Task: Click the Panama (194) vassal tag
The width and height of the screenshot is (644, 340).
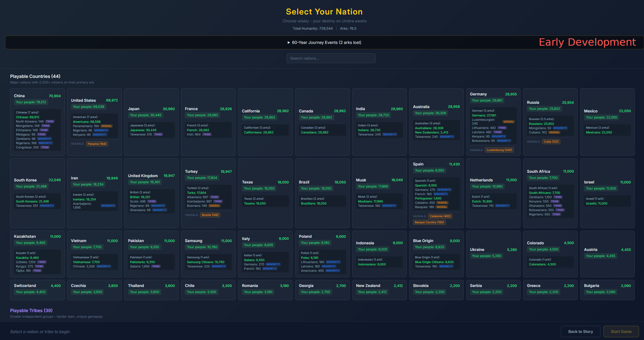Action: click(x=97, y=144)
